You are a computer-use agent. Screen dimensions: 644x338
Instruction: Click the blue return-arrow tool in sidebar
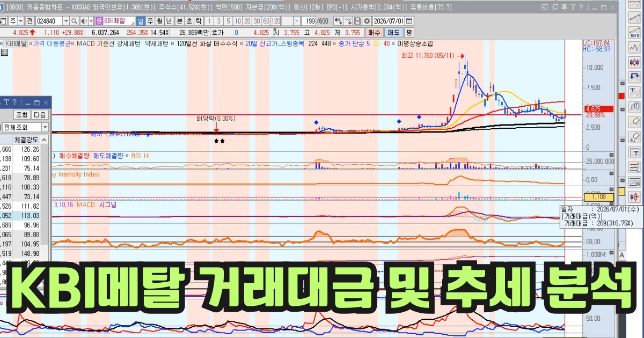635,77
